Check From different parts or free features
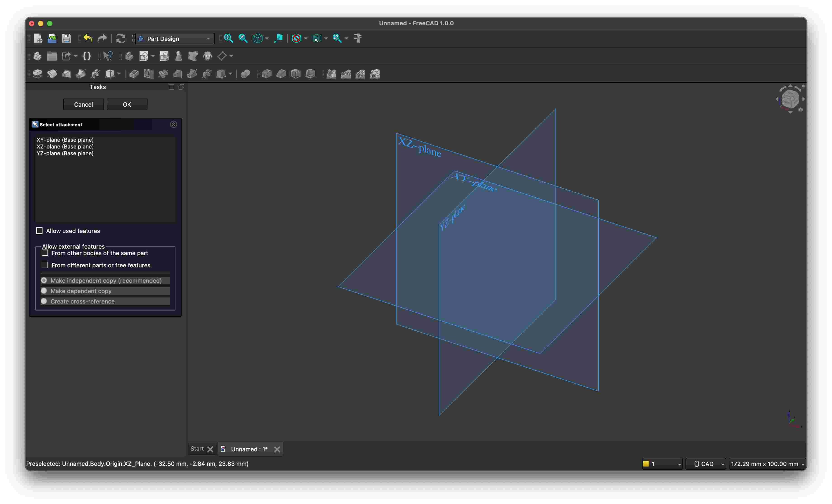This screenshot has height=504, width=832. tap(45, 265)
